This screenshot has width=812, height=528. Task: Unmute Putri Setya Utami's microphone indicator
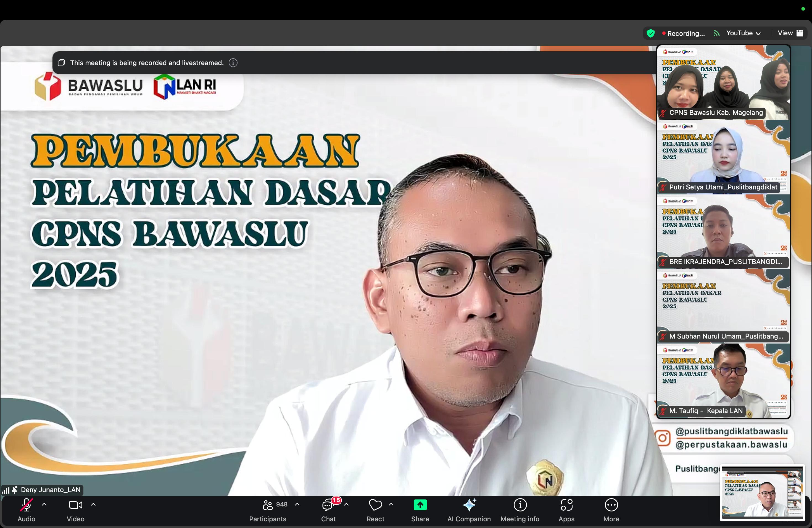click(x=663, y=187)
